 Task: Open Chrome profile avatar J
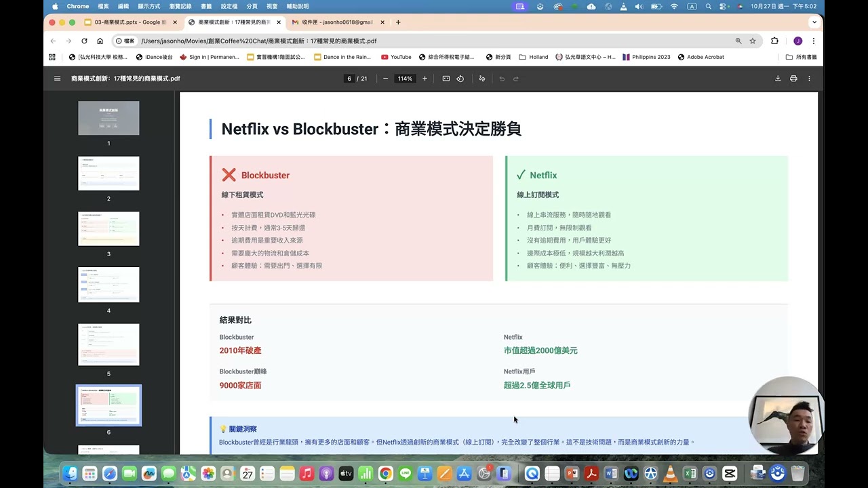pos(798,41)
